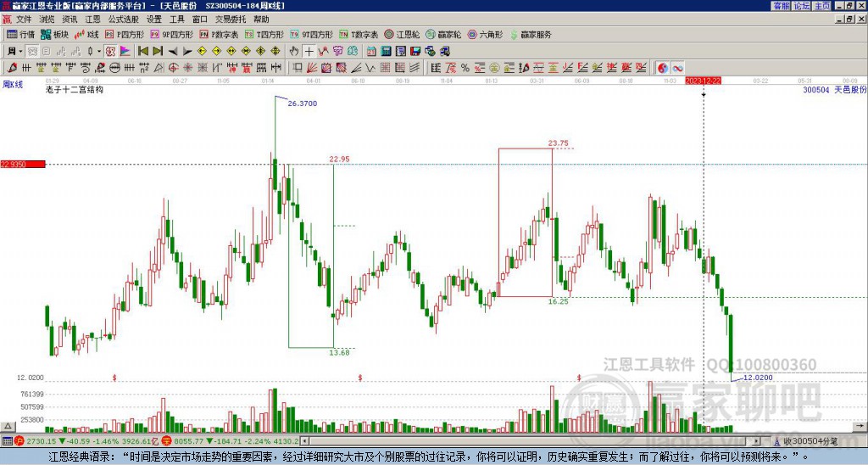Open the 工具 menu
Viewport: 868px width, 465px height.
coord(176,20)
